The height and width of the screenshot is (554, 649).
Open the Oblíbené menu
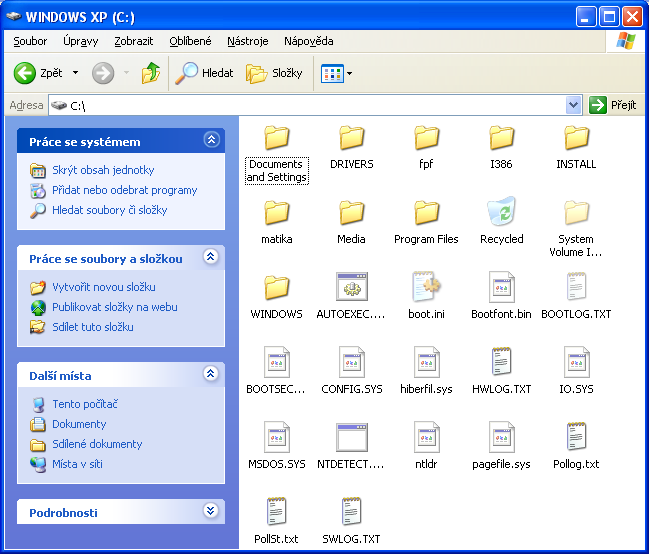coord(190,41)
